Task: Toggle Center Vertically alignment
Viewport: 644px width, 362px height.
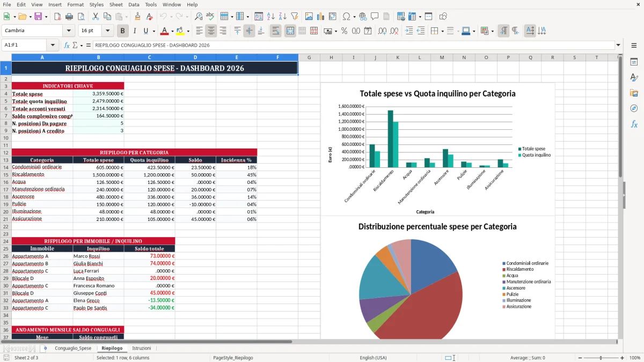Action: (x=249, y=31)
